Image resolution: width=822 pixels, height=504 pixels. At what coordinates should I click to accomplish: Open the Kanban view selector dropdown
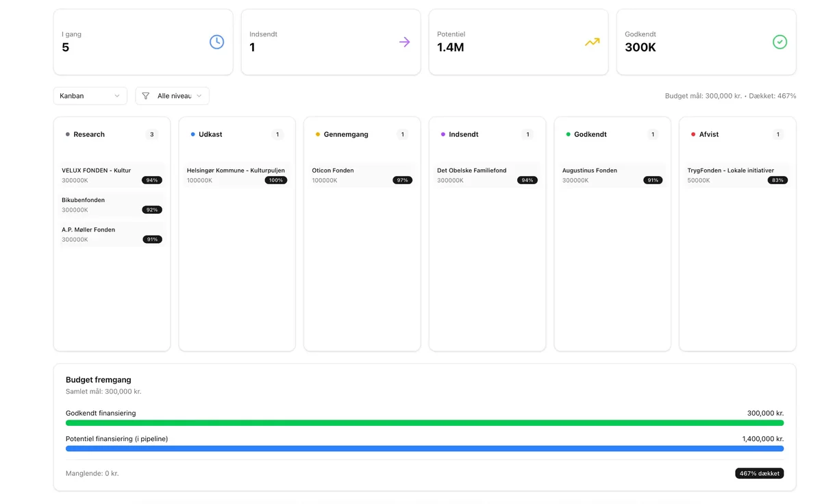tap(90, 96)
